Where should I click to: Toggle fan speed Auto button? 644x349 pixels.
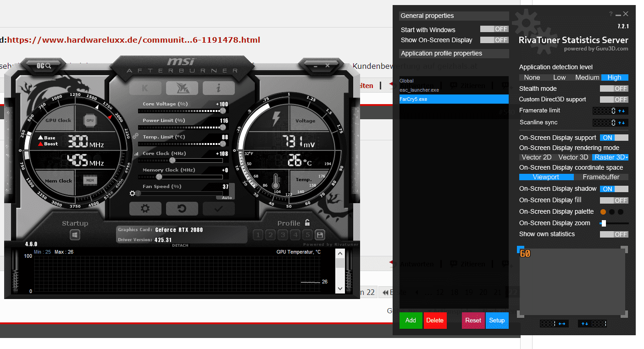[226, 198]
